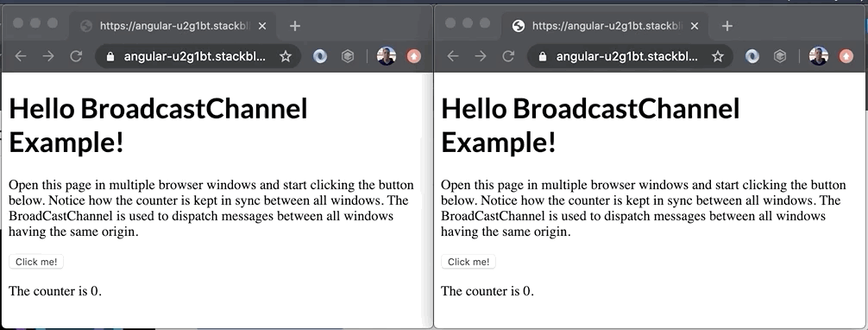This screenshot has height=330, width=868.
Task: Click the forward arrow in the right window
Action: 481,56
